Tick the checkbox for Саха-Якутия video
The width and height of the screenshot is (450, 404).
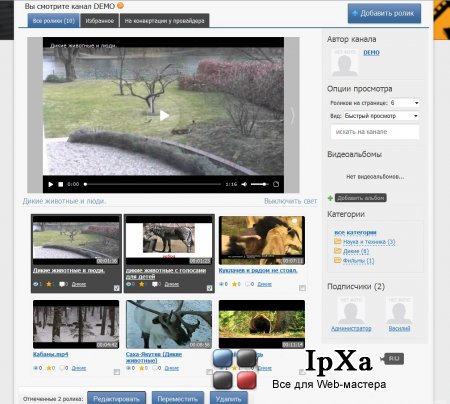pos(209,372)
